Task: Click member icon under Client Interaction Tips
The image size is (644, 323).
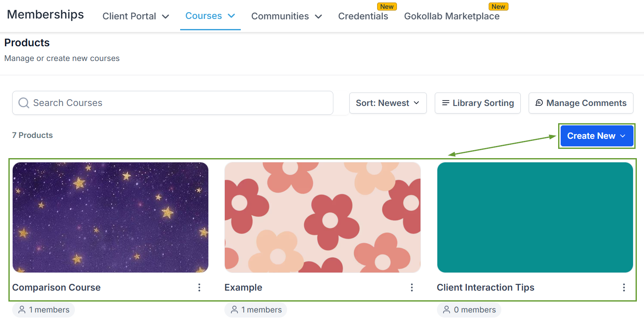Action: pyautogui.click(x=447, y=310)
